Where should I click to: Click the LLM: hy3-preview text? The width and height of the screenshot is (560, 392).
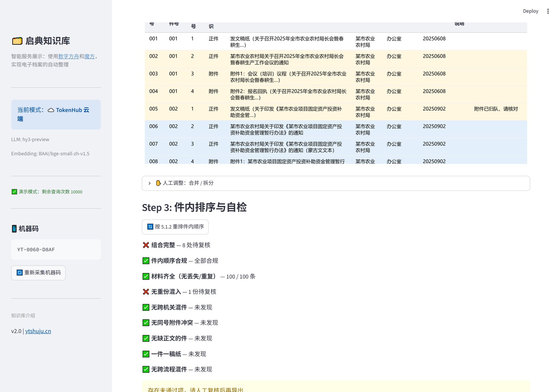30,139
